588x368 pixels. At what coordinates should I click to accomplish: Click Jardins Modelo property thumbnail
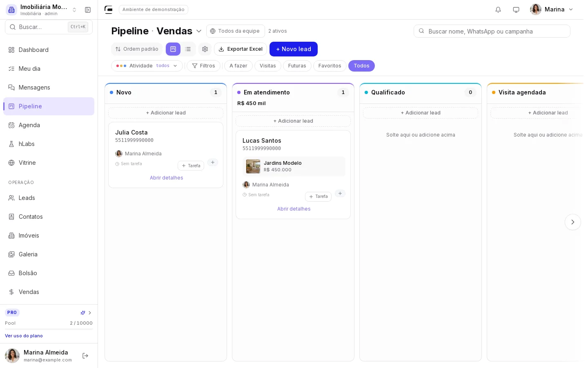click(x=253, y=166)
